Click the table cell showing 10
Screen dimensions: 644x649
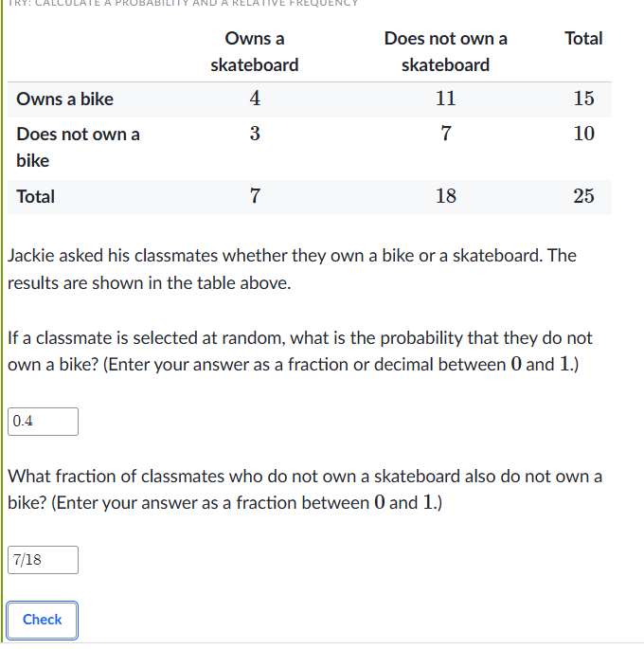pyautogui.click(x=583, y=134)
